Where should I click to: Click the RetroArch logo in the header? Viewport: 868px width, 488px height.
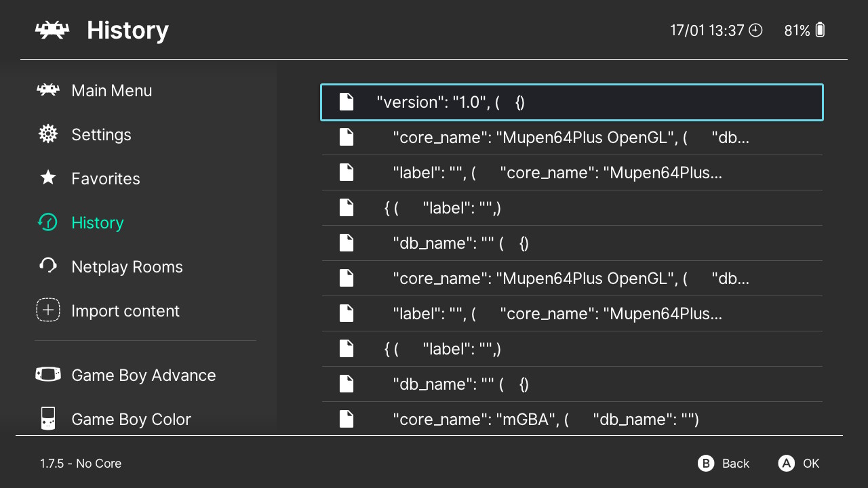52,30
